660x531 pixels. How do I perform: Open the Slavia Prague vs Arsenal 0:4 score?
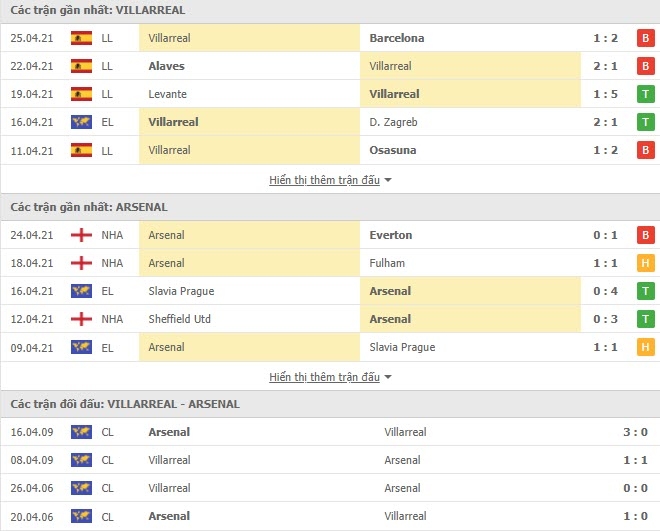(605, 291)
